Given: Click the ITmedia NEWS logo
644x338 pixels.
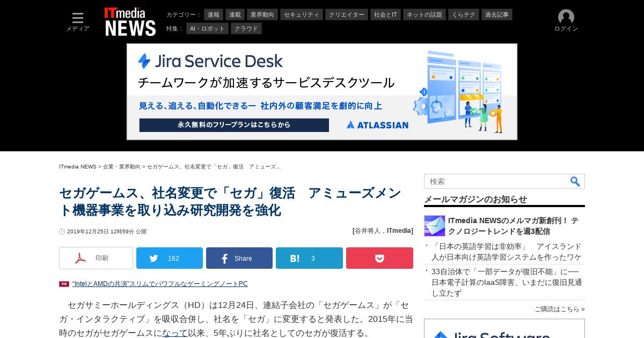Looking at the screenshot, I should [x=130, y=21].
